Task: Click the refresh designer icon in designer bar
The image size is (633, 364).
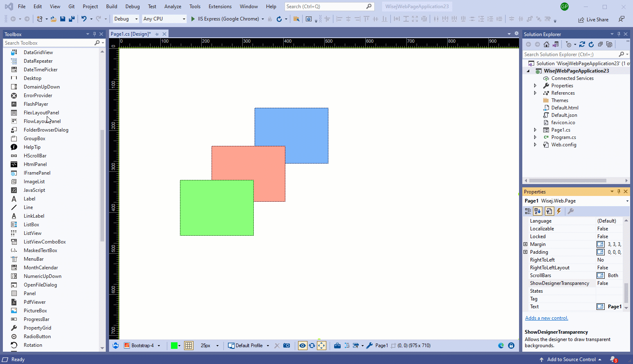Action: point(312,346)
